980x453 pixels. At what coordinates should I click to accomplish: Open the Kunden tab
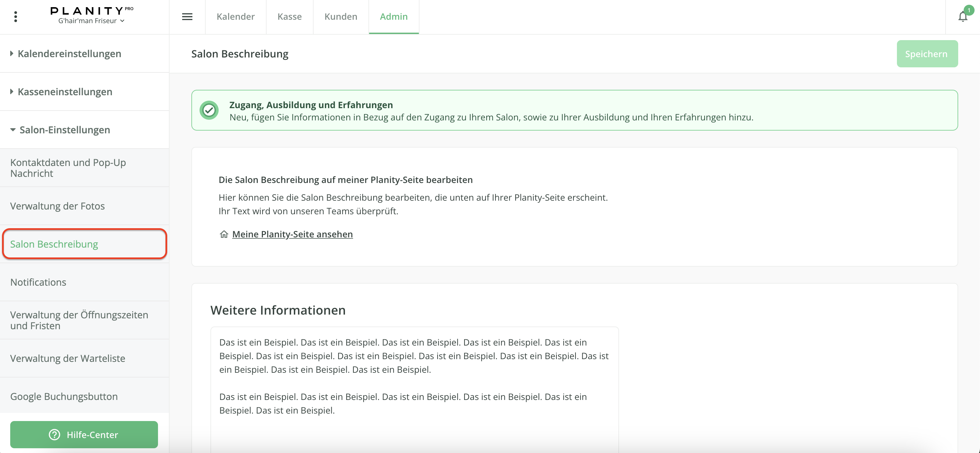341,17
